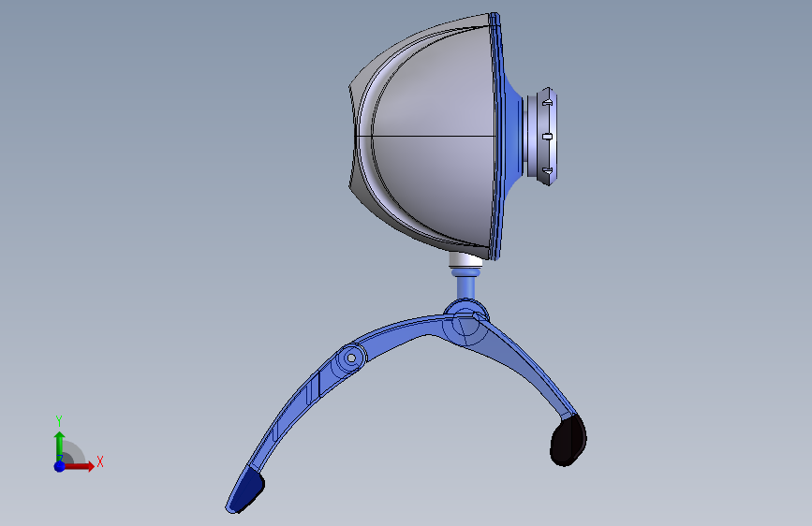Select the central pivot joint of the stand
The image size is (812, 526).
[x=466, y=324]
